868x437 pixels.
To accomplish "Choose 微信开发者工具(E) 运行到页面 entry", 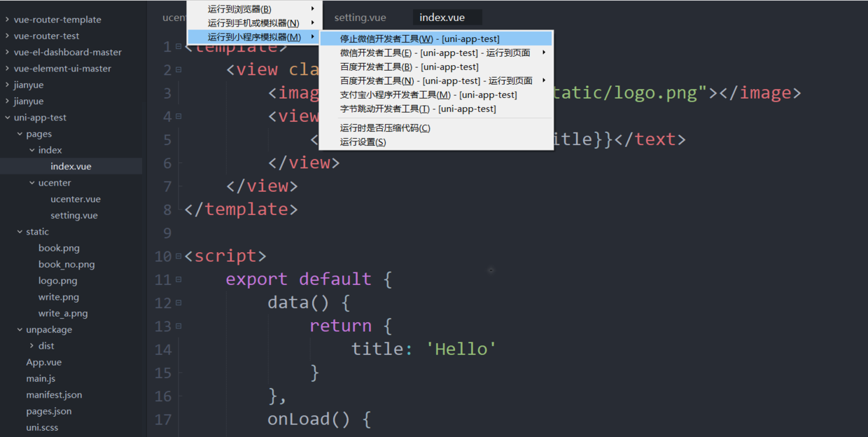I will [435, 53].
